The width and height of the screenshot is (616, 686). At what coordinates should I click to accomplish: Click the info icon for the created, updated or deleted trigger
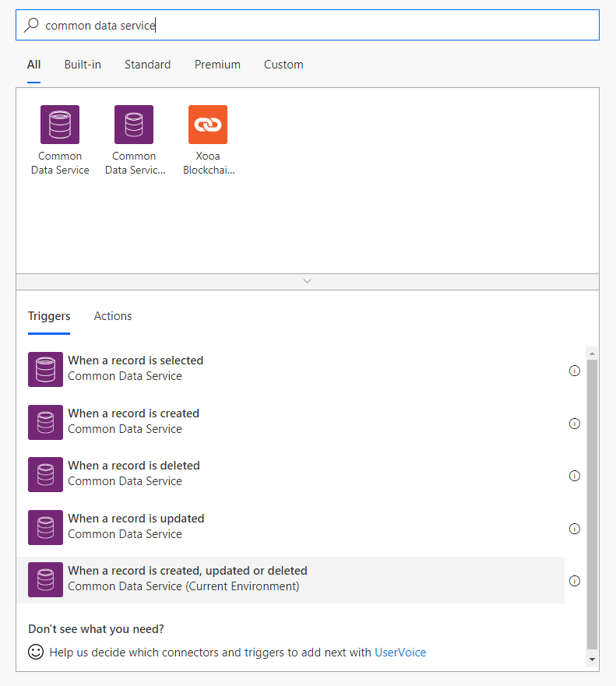575,581
